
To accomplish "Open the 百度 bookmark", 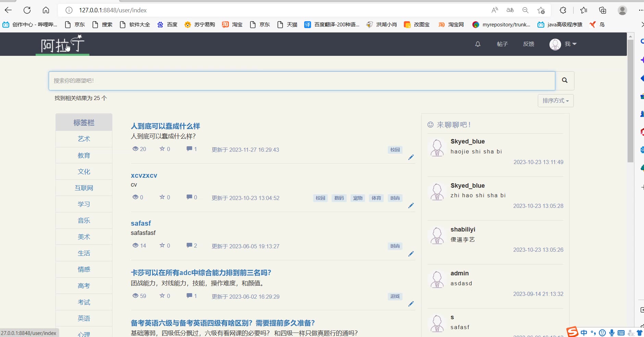I will (x=168, y=24).
